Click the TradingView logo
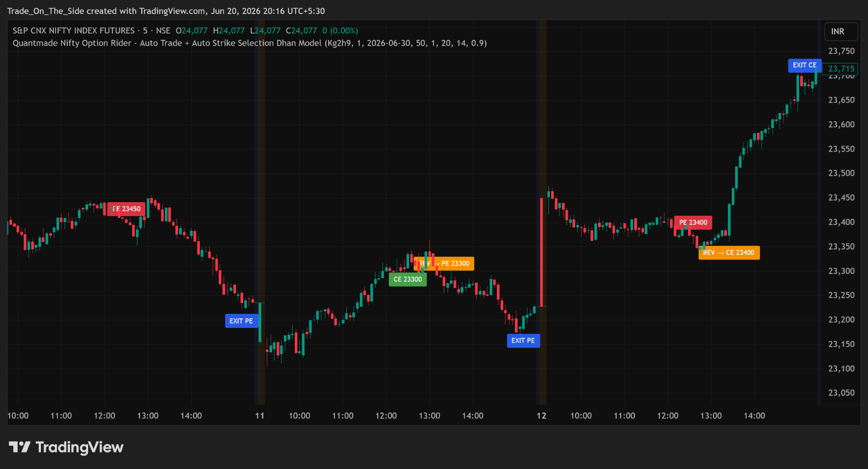868x469 pixels. click(66, 447)
